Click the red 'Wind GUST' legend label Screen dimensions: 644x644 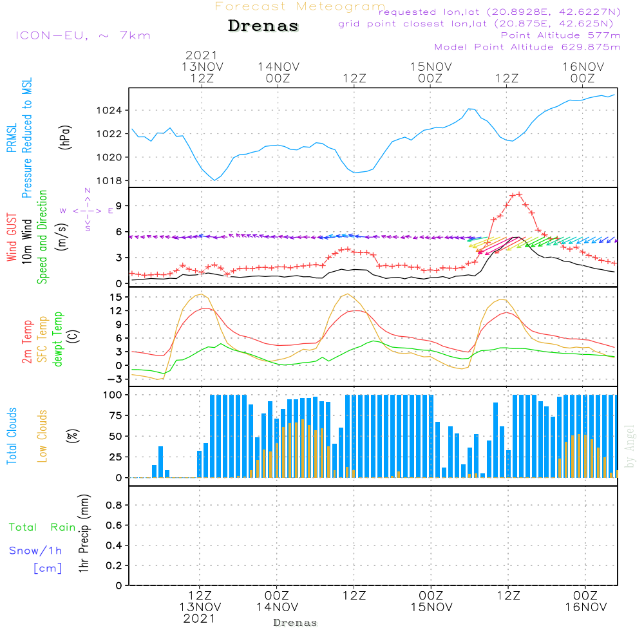[x=12, y=237]
